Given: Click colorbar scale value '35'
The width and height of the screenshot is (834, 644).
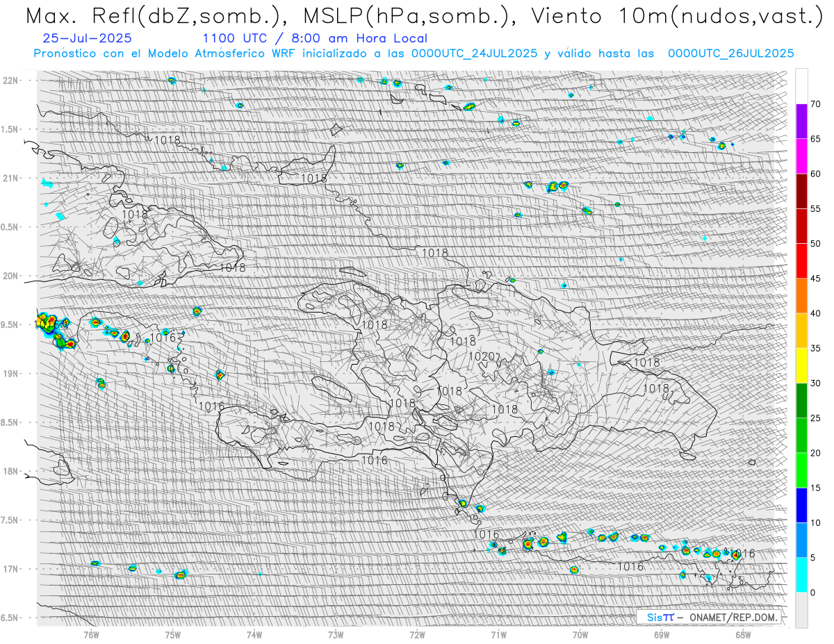Looking at the screenshot, I should point(815,348).
